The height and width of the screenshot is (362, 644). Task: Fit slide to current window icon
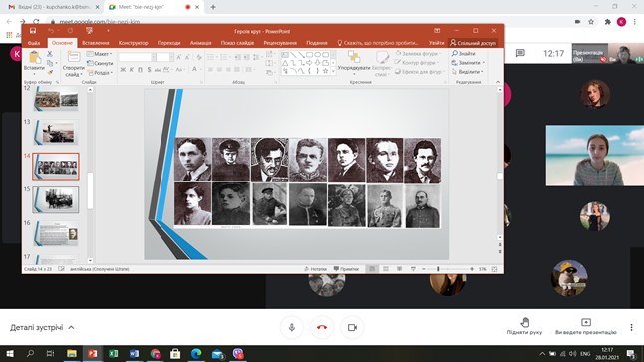tap(494, 269)
